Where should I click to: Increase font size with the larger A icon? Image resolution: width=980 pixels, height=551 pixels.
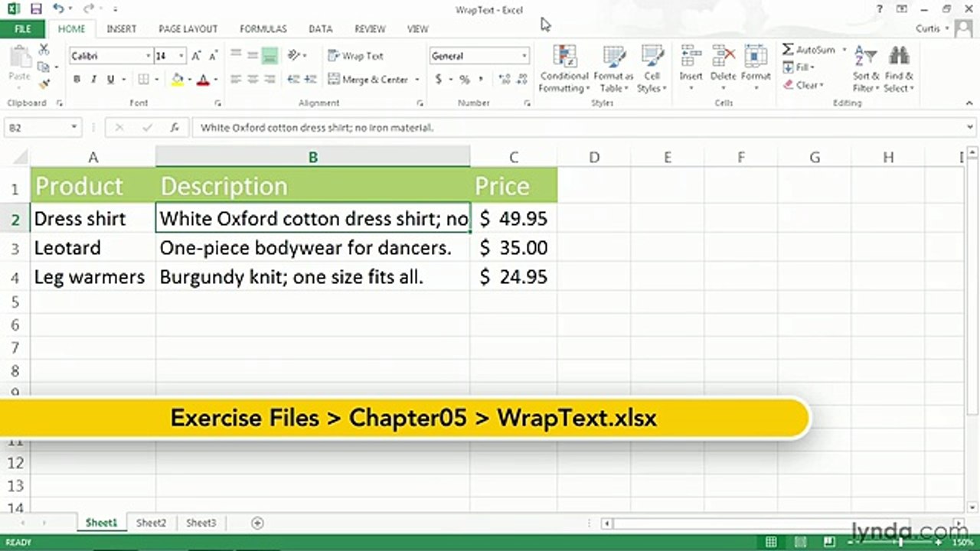[197, 56]
